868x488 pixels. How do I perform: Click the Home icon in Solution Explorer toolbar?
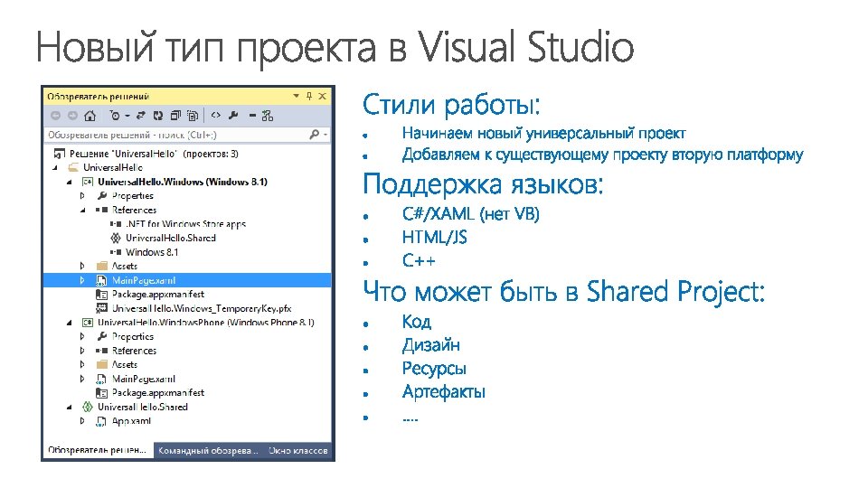90,116
